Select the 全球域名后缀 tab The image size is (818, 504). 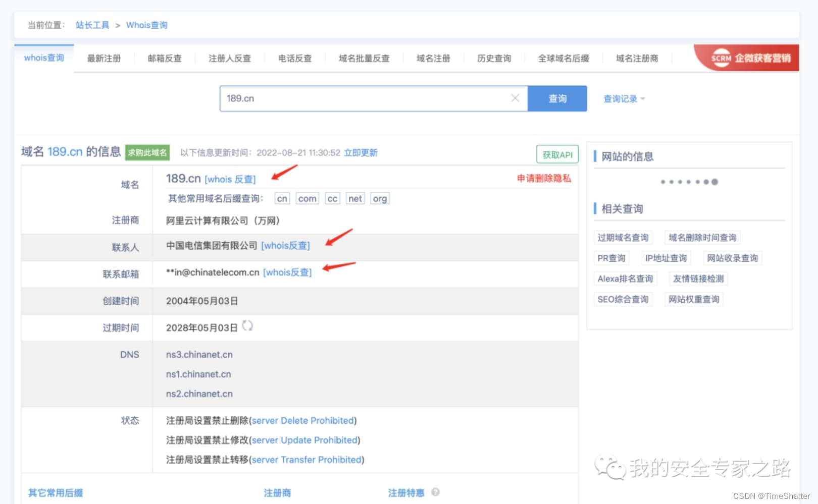(564, 59)
